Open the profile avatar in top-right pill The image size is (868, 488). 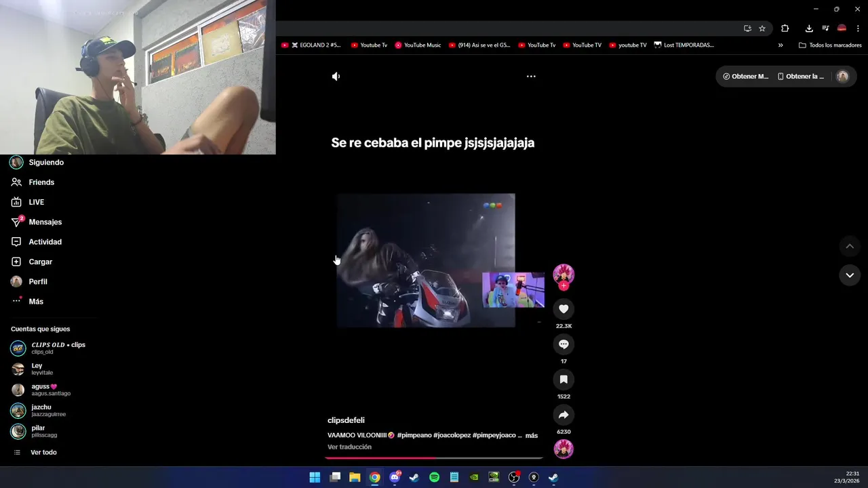click(843, 77)
